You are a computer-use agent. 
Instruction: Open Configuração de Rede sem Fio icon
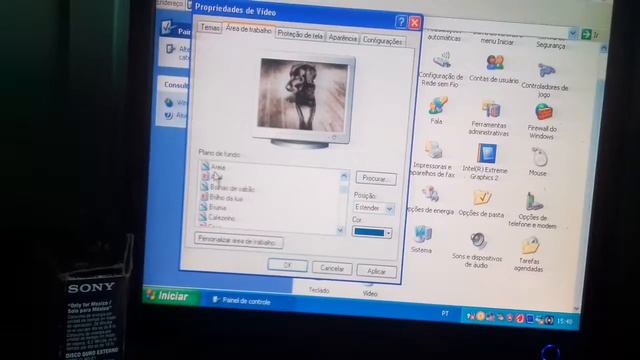coord(442,60)
